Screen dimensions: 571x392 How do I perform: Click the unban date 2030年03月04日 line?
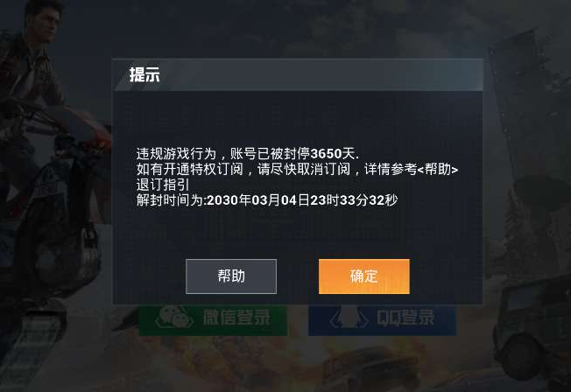[267, 200]
